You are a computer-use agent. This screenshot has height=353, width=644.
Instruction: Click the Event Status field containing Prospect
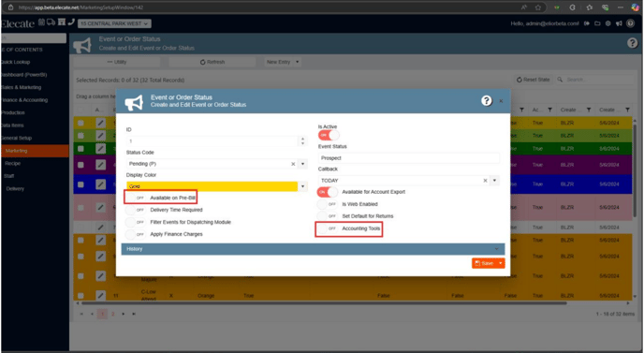tap(409, 158)
